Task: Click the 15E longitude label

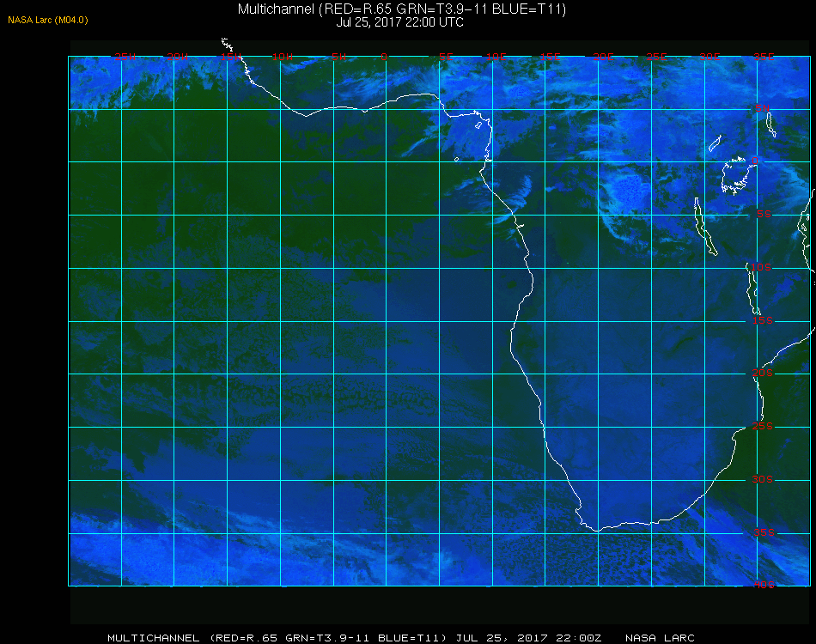Action: pyautogui.click(x=550, y=57)
